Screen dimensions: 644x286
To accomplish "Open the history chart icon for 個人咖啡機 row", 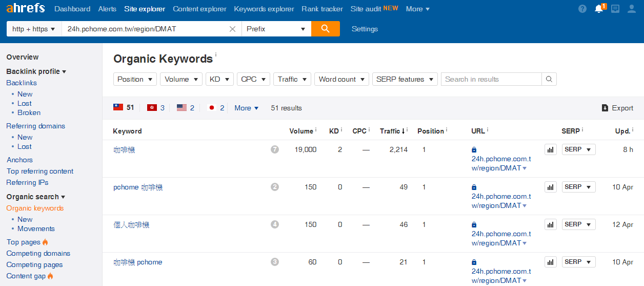I will click(551, 224).
